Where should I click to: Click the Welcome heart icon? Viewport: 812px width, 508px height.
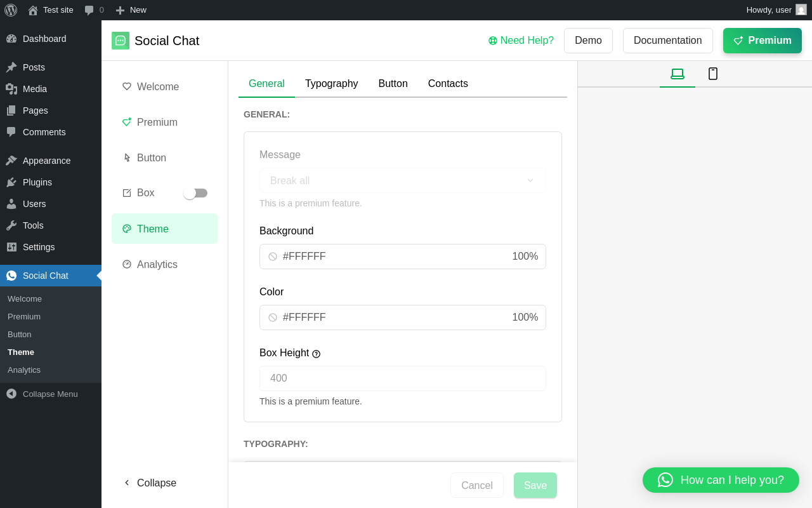tap(127, 86)
